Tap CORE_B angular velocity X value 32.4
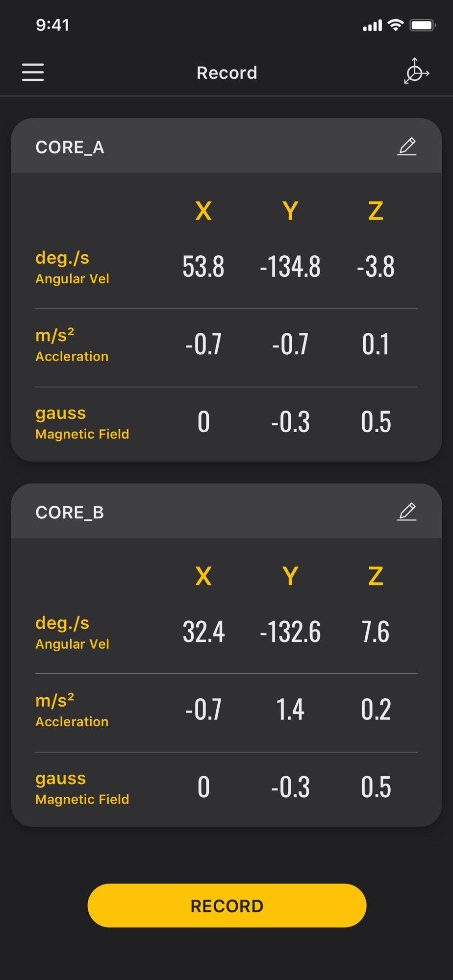Viewport: 453px width, 980px height. [203, 632]
